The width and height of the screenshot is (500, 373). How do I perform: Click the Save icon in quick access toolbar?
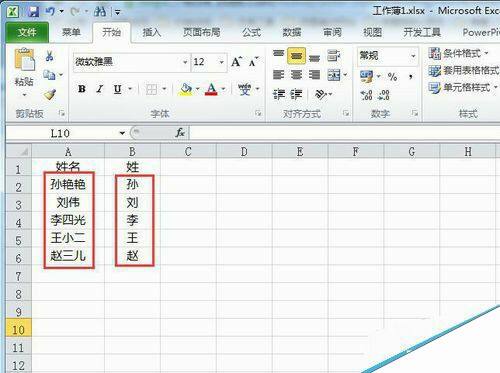pyautogui.click(x=33, y=12)
